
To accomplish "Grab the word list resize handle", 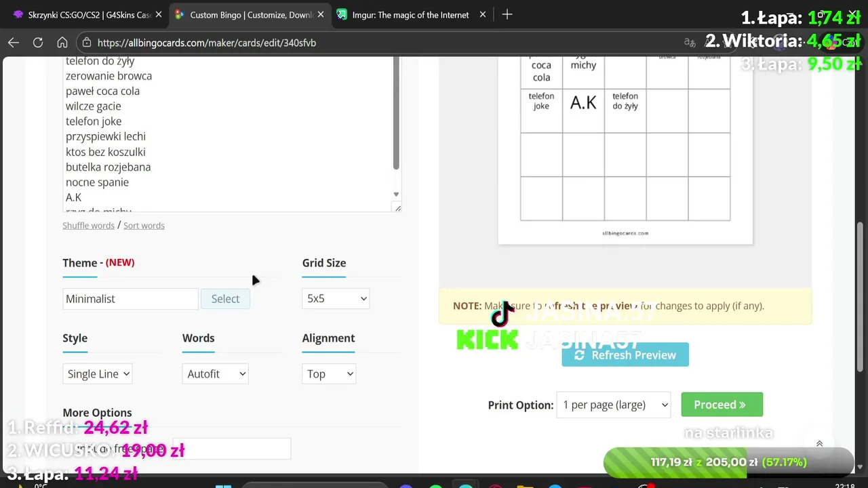I will pyautogui.click(x=397, y=208).
